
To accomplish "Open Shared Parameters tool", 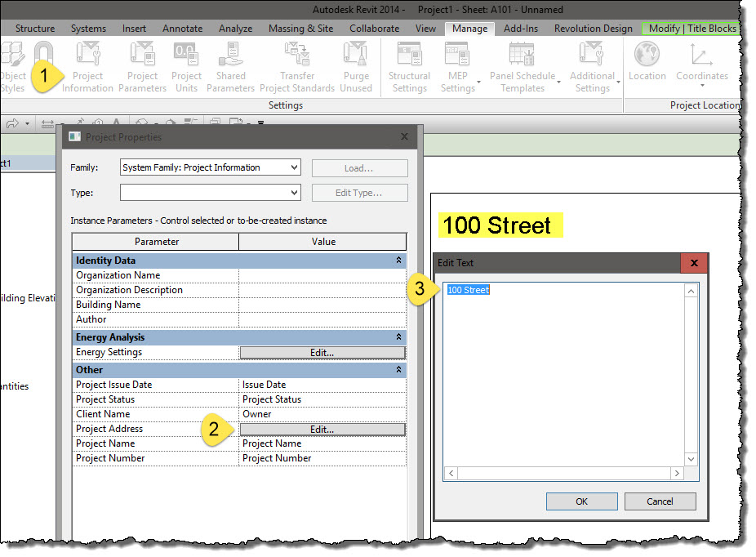I will click(230, 68).
